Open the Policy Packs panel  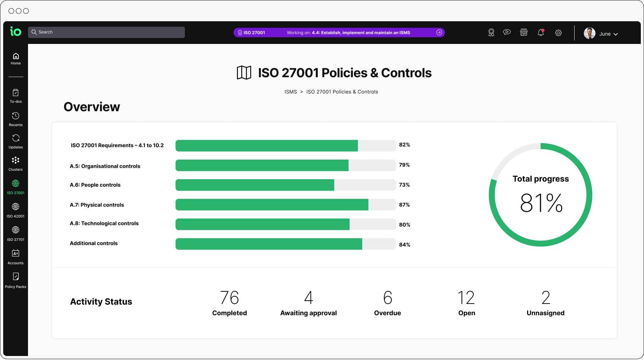point(16,280)
